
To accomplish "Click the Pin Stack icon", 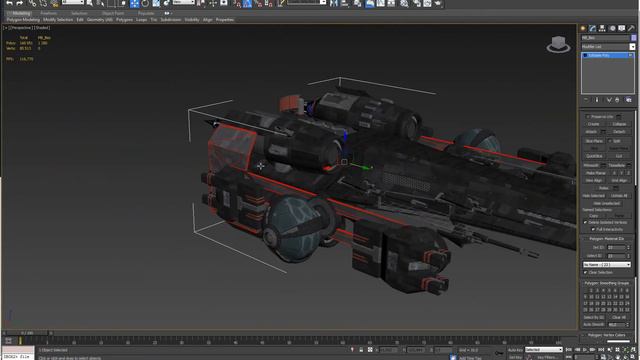I will click(x=586, y=100).
